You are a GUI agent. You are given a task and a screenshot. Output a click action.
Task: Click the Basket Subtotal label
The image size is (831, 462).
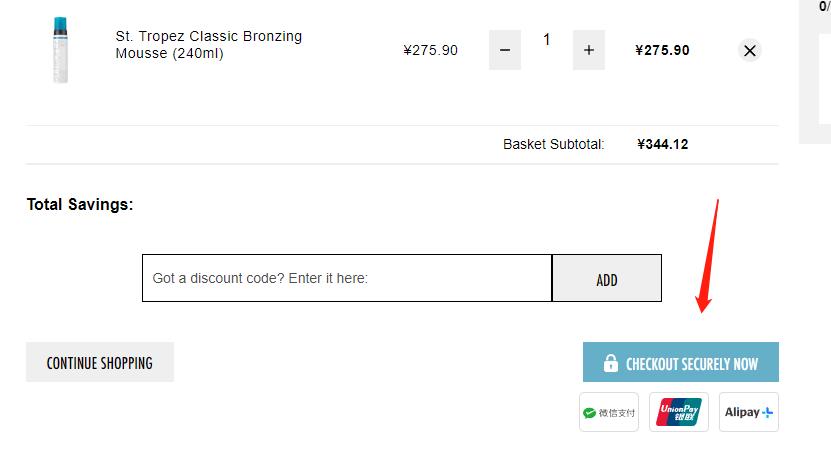point(553,144)
